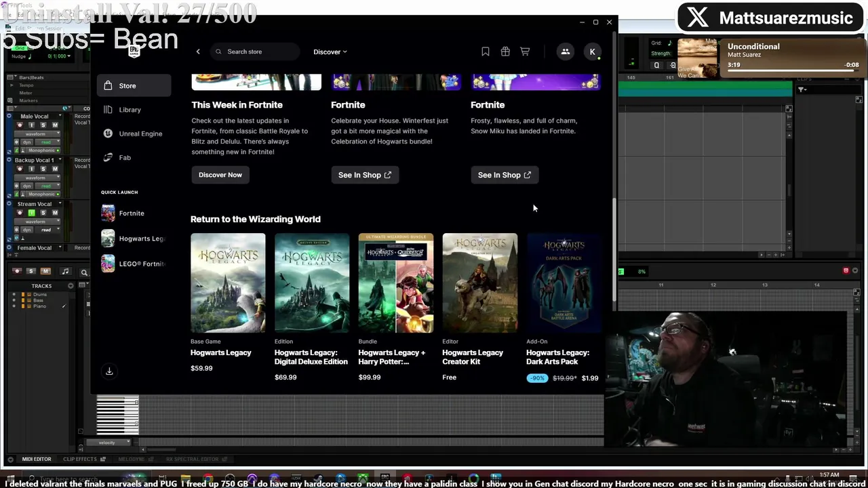Open Hogwarts Legacy Creator Kit cover

pos(480,283)
